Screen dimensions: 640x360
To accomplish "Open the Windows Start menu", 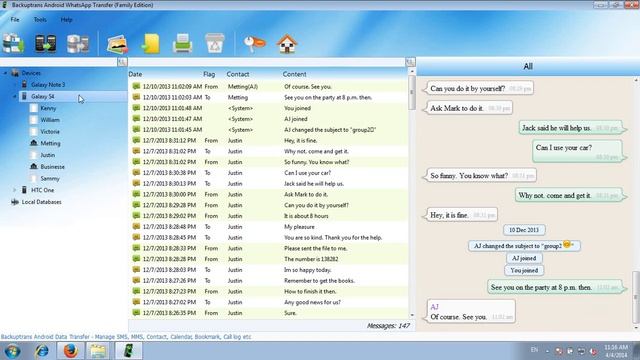I will point(12,351).
